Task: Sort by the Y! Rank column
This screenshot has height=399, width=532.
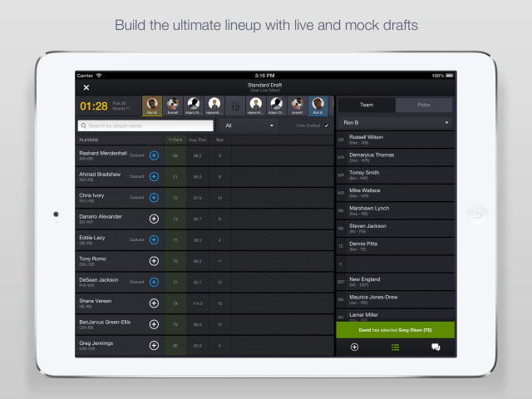Action: [x=175, y=140]
